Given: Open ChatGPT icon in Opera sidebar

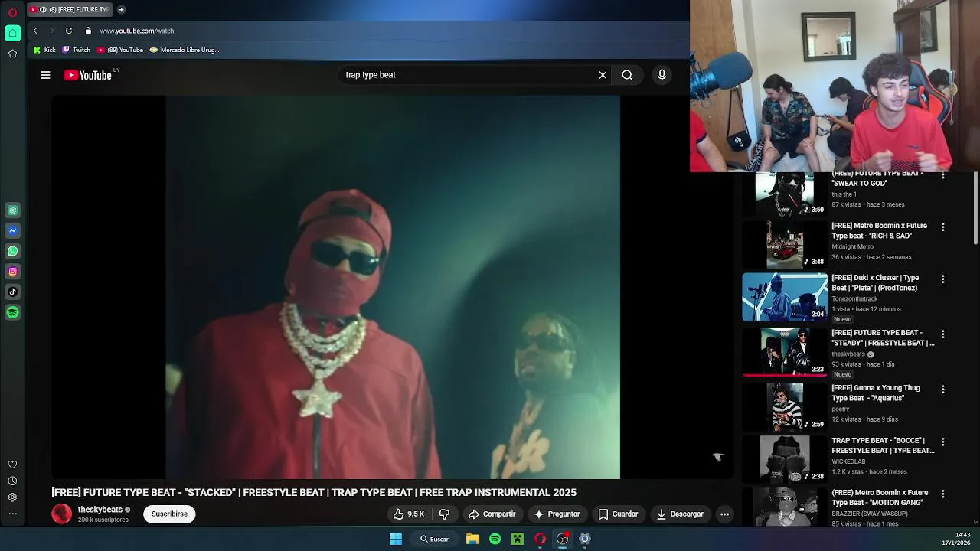Looking at the screenshot, I should 12,210.
